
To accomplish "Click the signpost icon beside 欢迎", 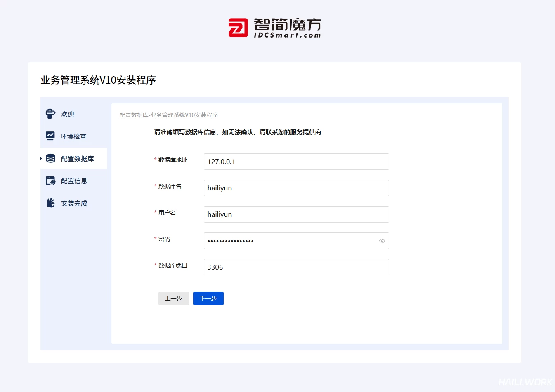I will 50,114.
